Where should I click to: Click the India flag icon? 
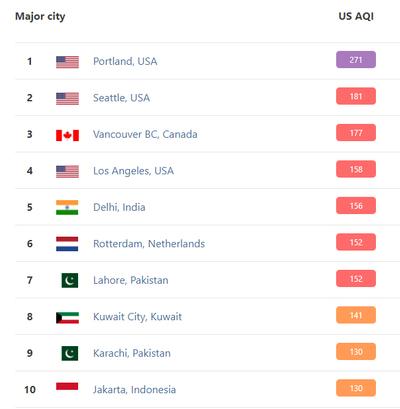[67, 207]
